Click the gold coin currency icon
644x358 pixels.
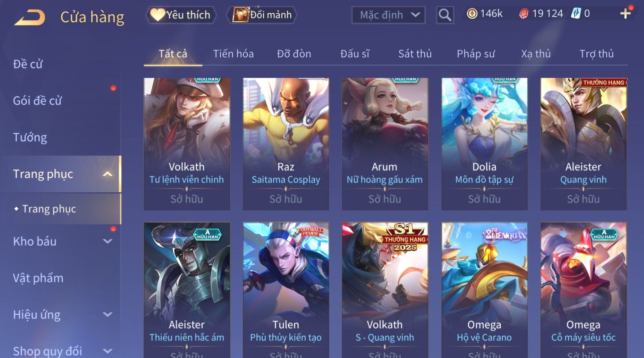coord(472,14)
